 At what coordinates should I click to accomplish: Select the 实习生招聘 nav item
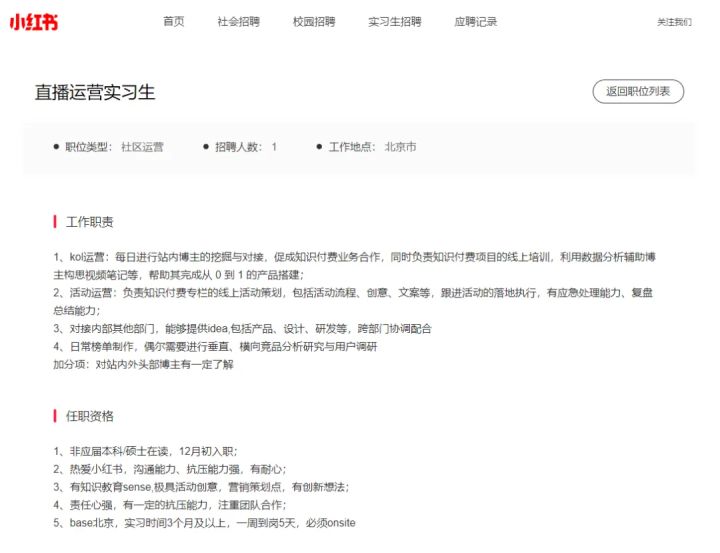(x=394, y=21)
